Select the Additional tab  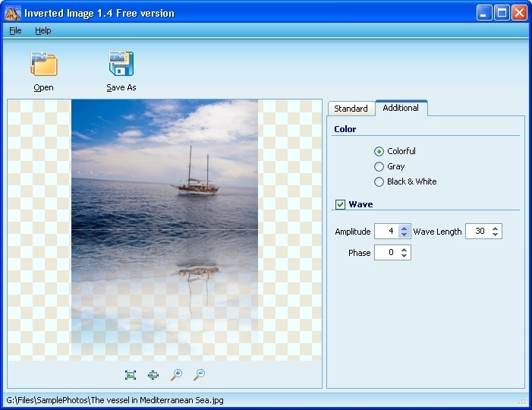point(401,108)
